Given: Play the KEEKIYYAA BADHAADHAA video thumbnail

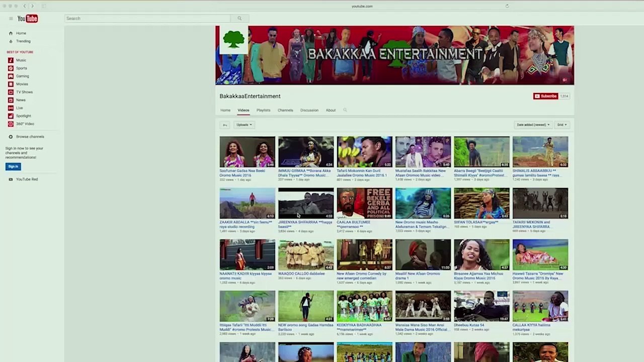Looking at the screenshot, I should point(365,306).
